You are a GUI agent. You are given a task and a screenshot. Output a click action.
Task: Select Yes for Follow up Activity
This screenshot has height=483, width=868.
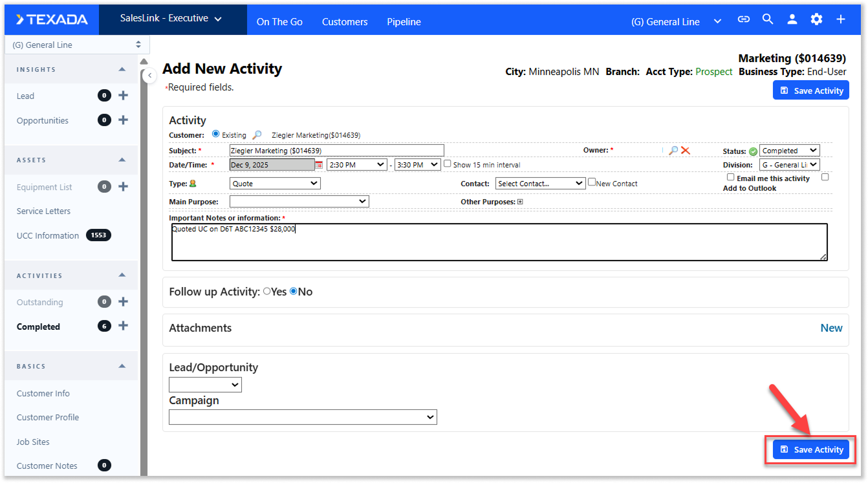click(x=267, y=292)
